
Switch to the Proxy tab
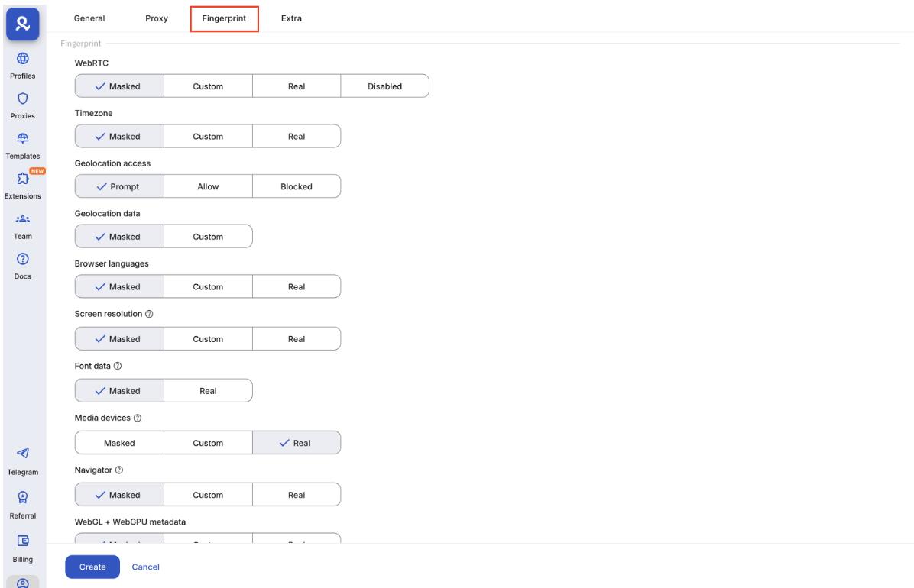157,19
